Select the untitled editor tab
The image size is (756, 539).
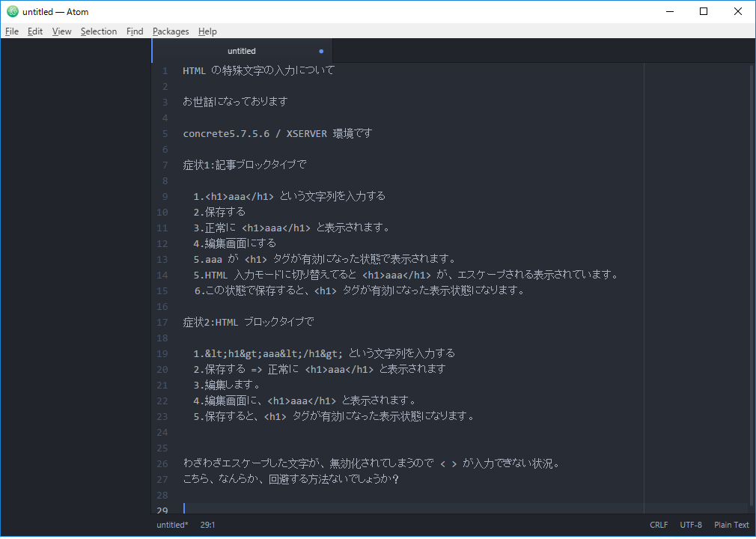click(x=242, y=51)
